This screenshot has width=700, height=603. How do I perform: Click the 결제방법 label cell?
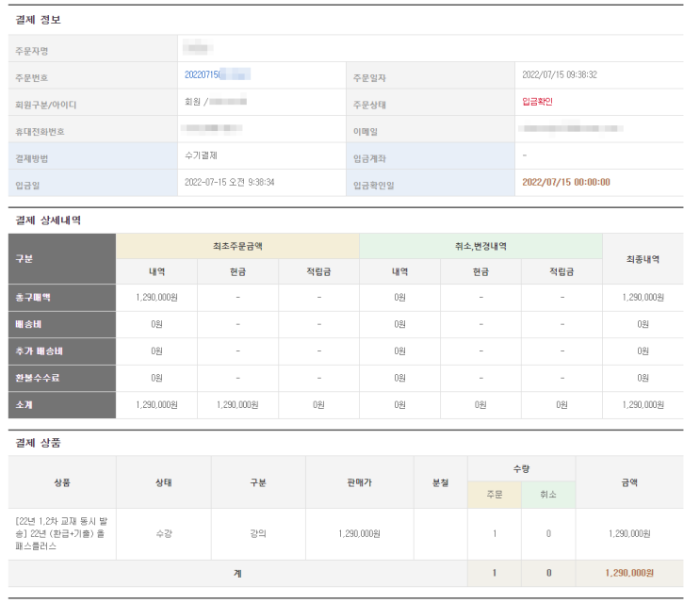(93, 155)
